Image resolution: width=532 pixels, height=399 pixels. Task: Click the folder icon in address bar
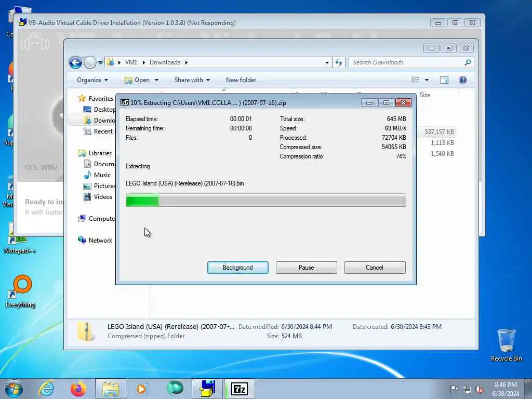pyautogui.click(x=110, y=62)
